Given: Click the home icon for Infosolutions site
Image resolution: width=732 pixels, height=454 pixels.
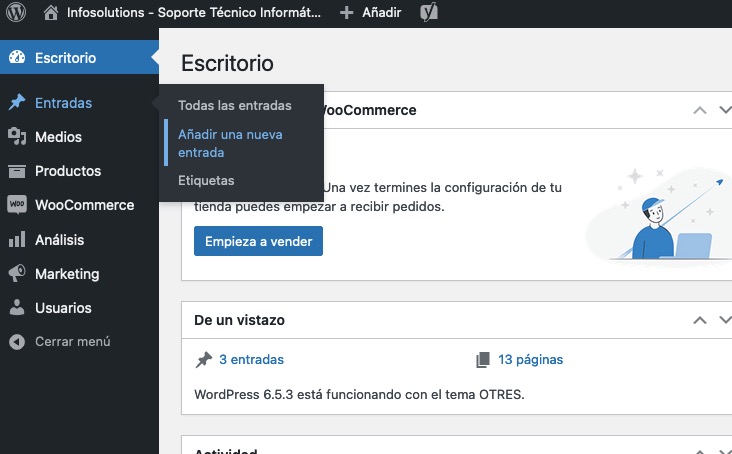Looking at the screenshot, I should (50, 13).
